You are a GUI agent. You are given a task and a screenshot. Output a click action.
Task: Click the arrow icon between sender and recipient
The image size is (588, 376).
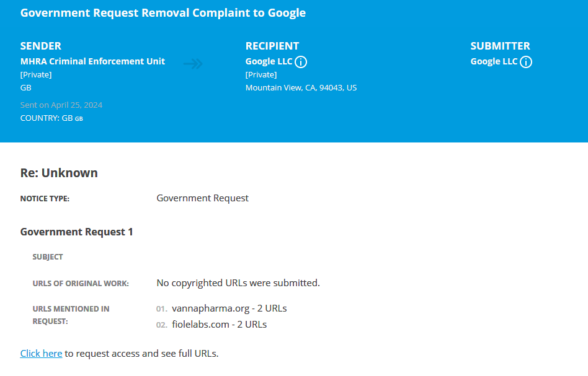pos(194,63)
